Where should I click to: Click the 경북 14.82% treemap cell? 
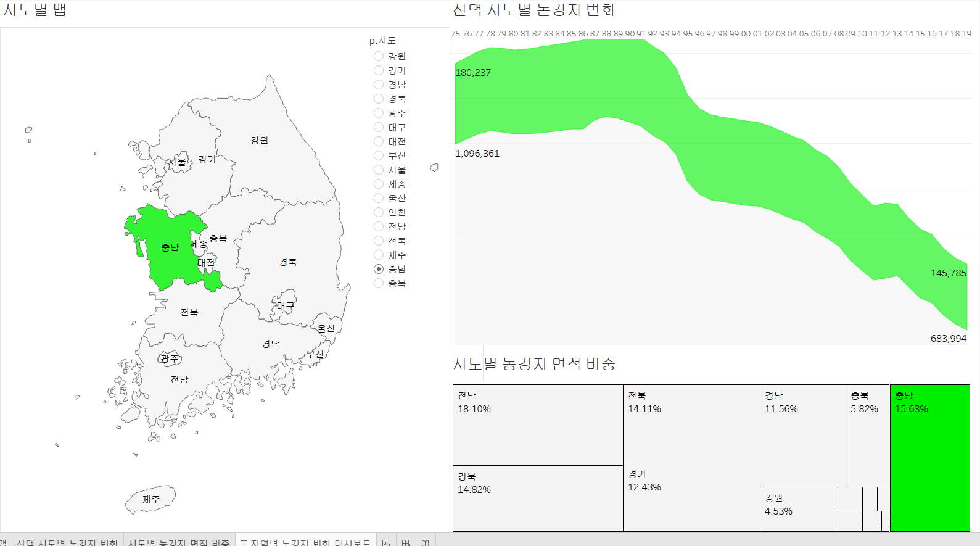[538, 498]
